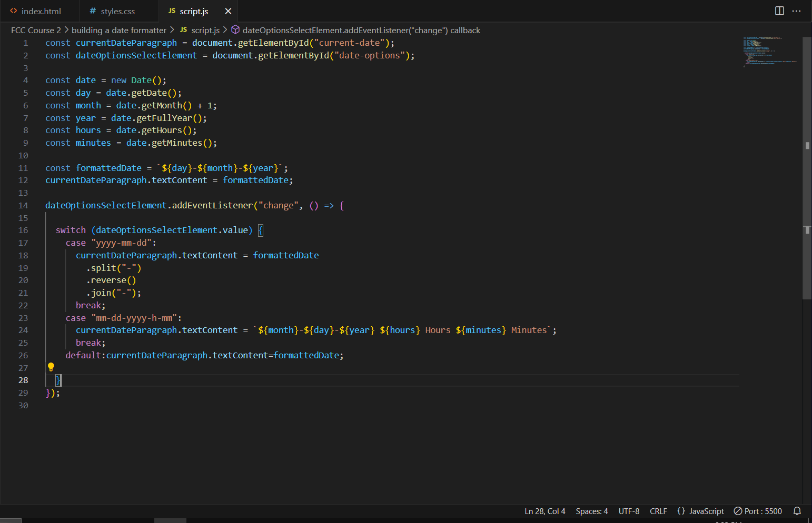Image resolution: width=812 pixels, height=523 pixels.
Task: Select UTF-8 encoding in status bar
Action: click(629, 511)
